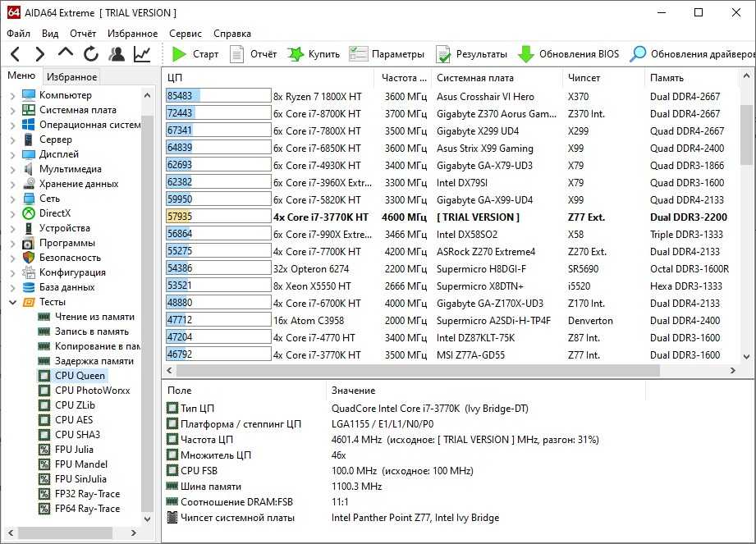Open the Сервис menu
This screenshot has height=544, width=756.
click(186, 34)
